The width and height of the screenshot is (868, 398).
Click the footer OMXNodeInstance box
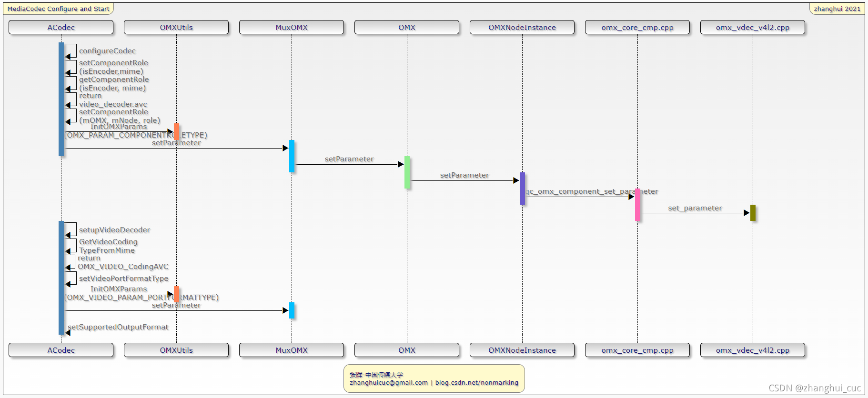522,350
